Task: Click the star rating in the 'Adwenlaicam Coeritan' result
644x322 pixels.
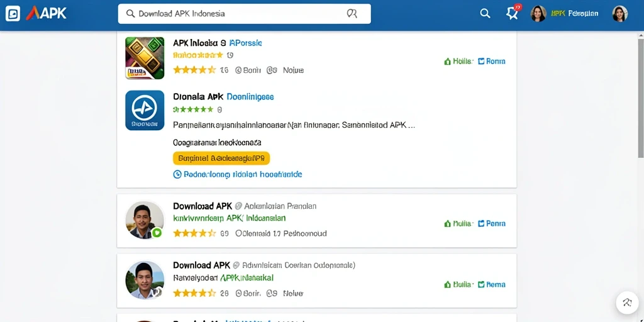Action: (x=194, y=293)
